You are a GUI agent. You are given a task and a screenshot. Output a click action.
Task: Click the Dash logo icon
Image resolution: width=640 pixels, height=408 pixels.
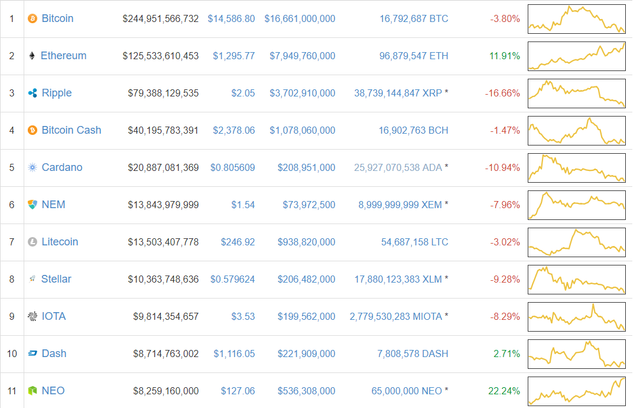32,353
